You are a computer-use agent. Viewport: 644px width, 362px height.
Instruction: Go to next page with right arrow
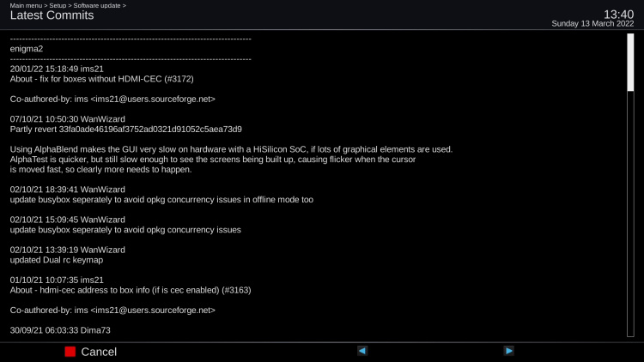[x=509, y=351]
